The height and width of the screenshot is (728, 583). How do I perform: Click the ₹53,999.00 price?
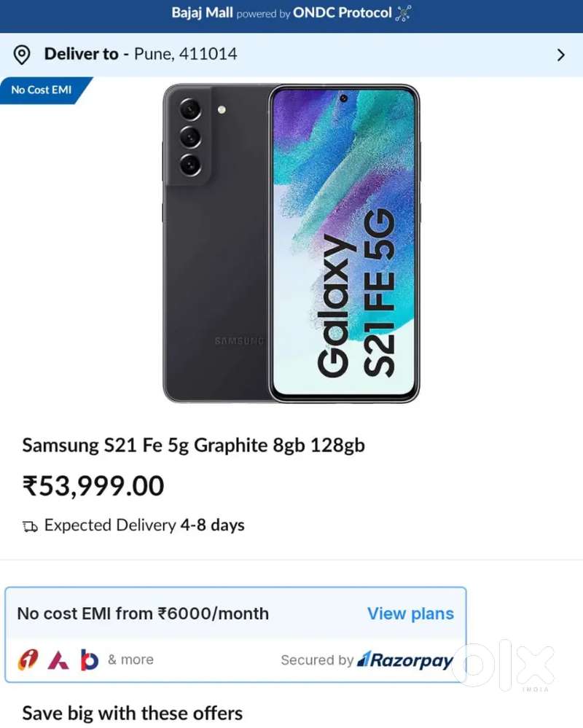click(93, 486)
